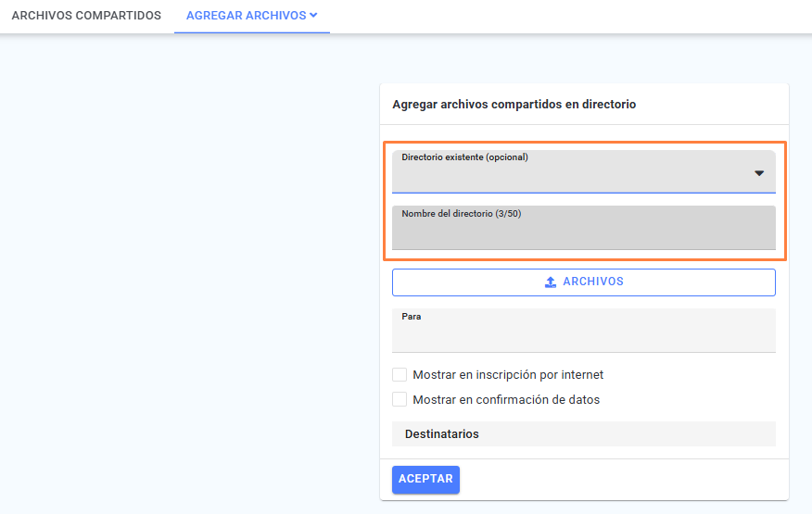Image resolution: width=812 pixels, height=514 pixels.
Task: Check Mostrar en confirmación de datos box
Action: pyautogui.click(x=400, y=399)
